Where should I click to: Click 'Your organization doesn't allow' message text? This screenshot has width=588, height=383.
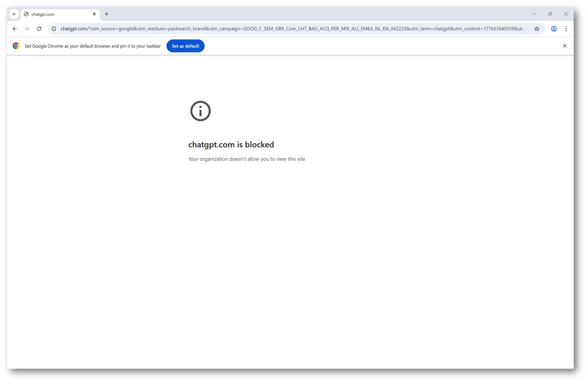247,159
